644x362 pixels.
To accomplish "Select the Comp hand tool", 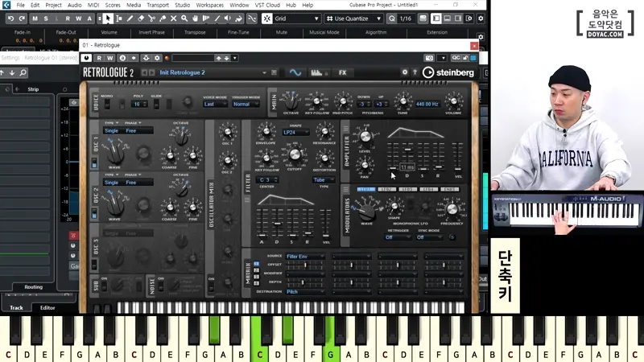I will pos(195,19).
